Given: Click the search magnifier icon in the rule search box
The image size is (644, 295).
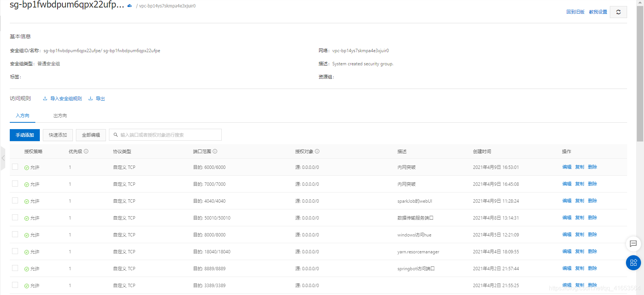Looking at the screenshot, I should [116, 135].
